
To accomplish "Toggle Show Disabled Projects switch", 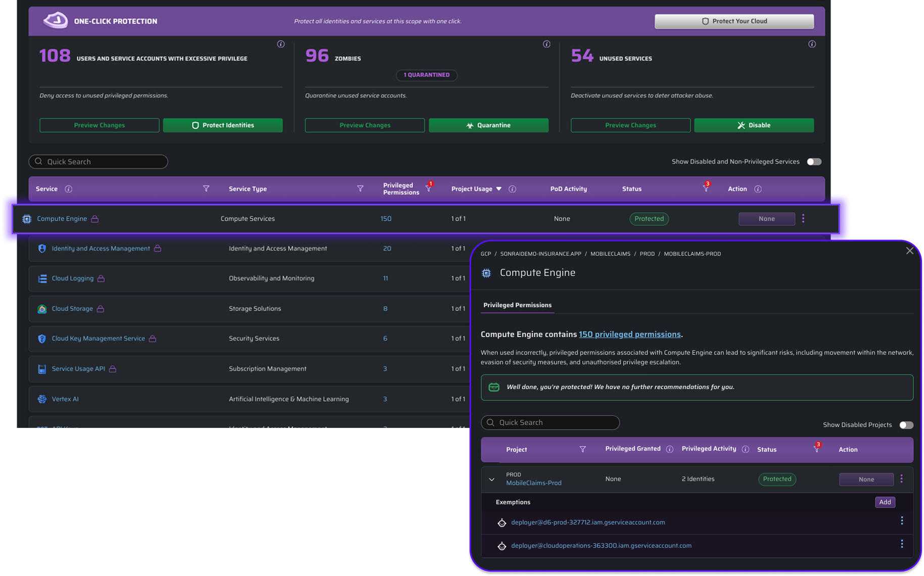I will (906, 425).
